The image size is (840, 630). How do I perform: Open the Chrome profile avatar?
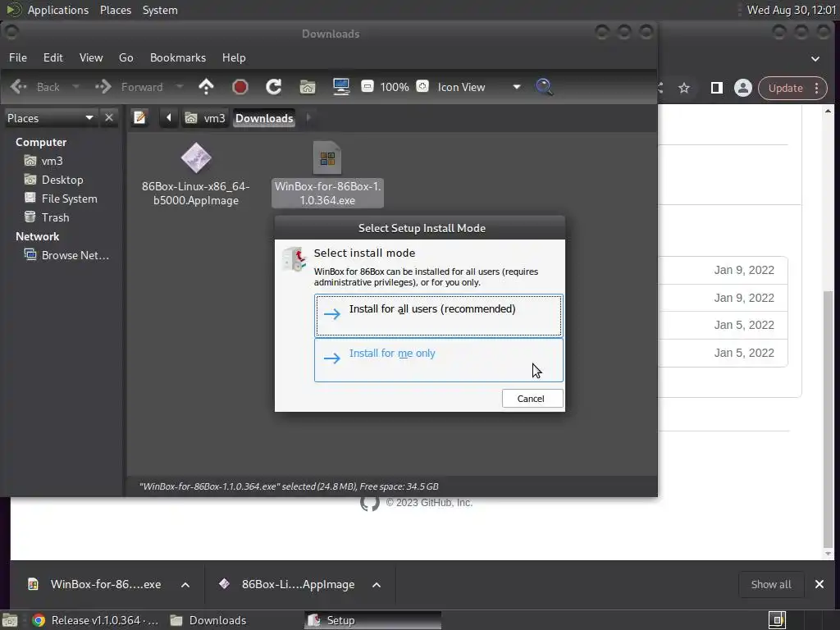coord(743,88)
